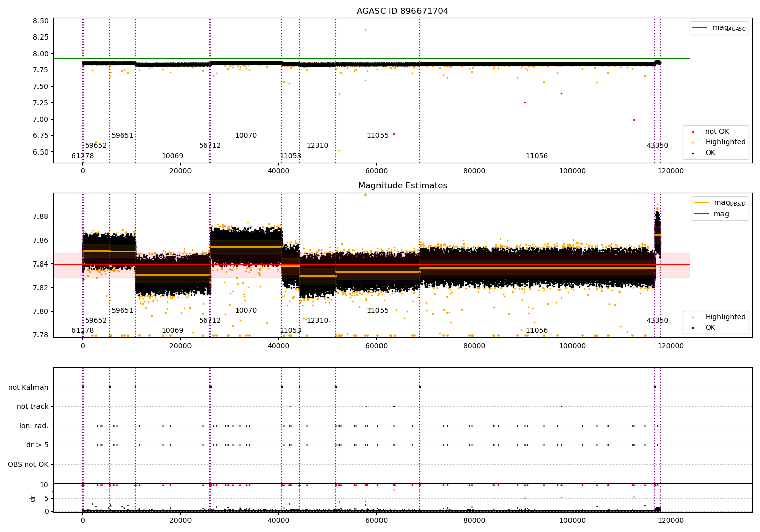Click the 5 tick label on dr axis

tap(47, 498)
